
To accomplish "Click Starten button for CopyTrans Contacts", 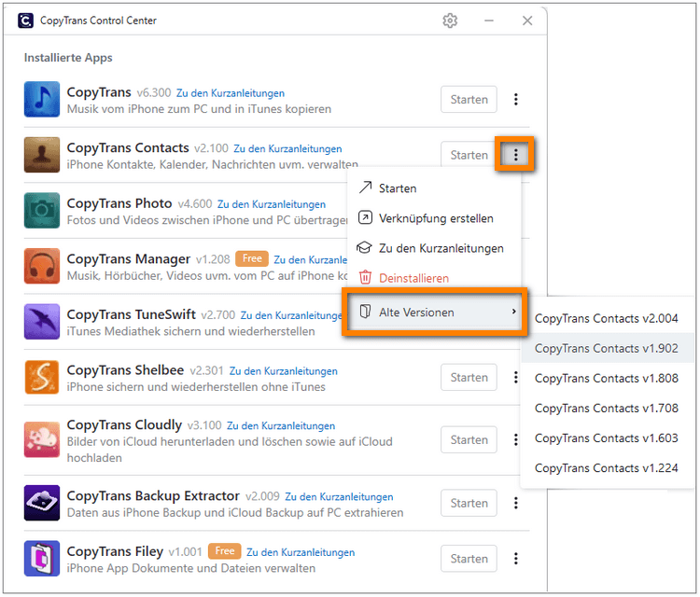I will point(469,155).
